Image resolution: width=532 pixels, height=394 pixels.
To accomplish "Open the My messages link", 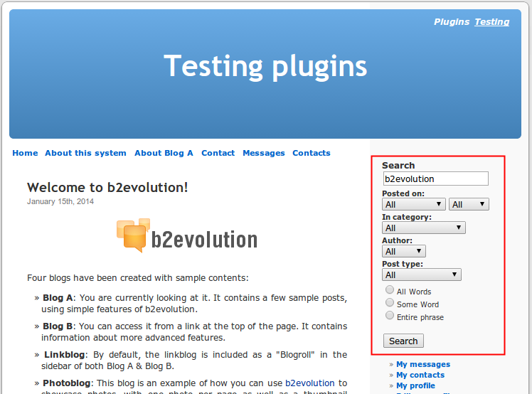I will [x=423, y=364].
